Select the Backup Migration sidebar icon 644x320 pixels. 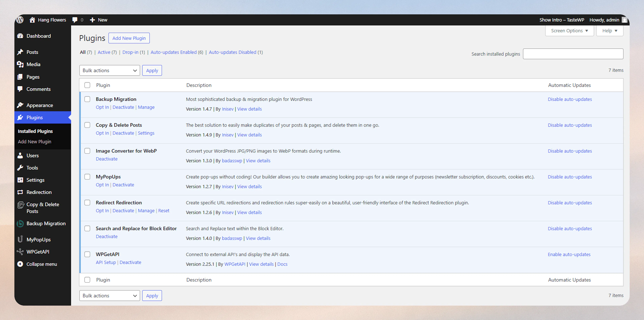20,224
